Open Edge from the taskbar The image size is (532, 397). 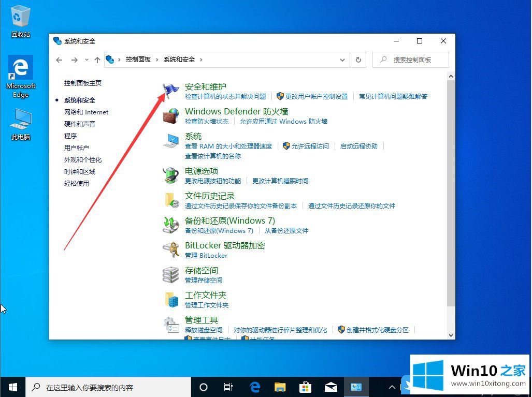(x=255, y=387)
